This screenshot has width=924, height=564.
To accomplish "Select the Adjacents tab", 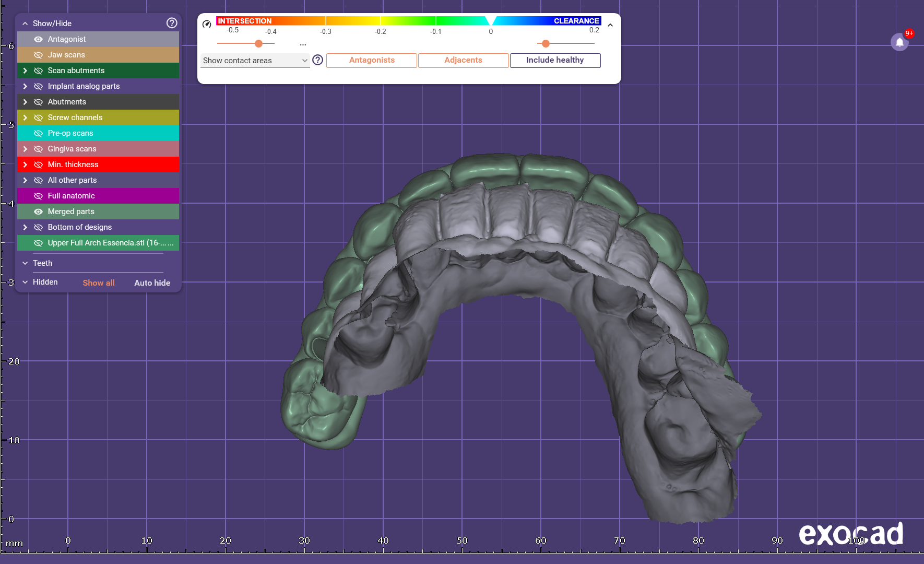I will [463, 60].
